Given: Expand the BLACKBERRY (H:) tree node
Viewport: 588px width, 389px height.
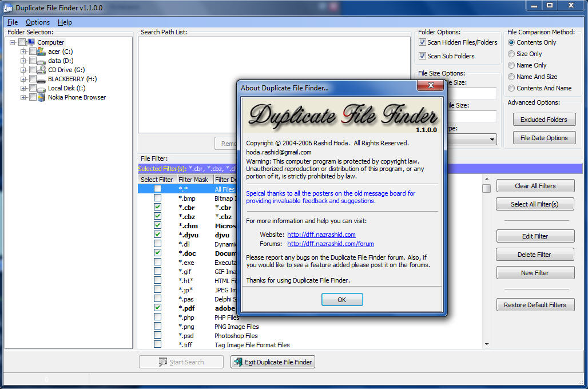Looking at the screenshot, I should 23,79.
